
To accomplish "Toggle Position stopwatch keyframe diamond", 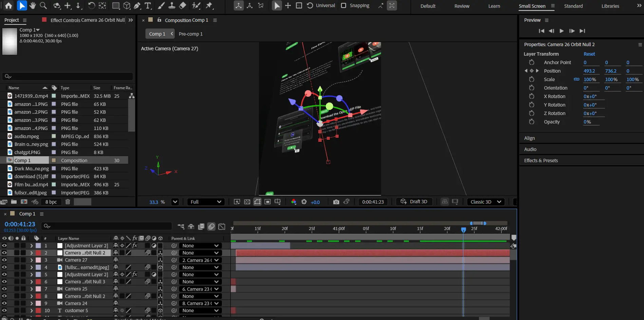I will point(531,71).
